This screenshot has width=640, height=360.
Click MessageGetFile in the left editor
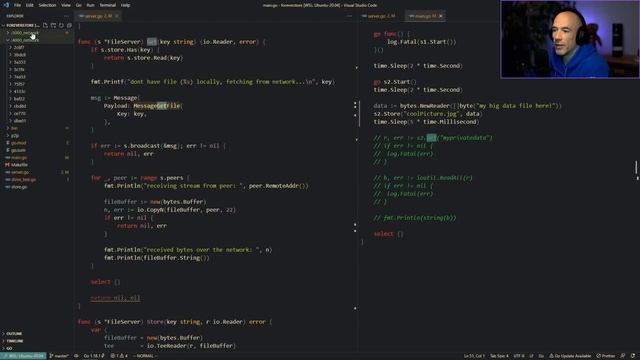[157, 106]
